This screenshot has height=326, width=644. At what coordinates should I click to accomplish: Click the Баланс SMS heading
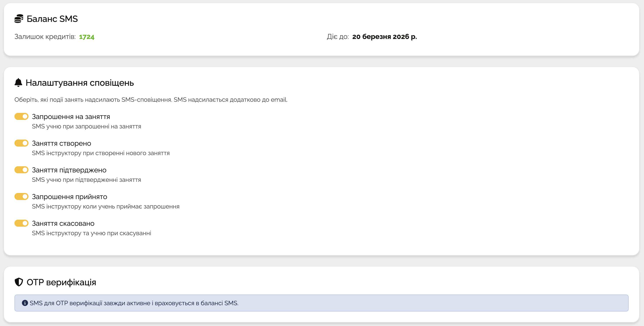coord(52,19)
